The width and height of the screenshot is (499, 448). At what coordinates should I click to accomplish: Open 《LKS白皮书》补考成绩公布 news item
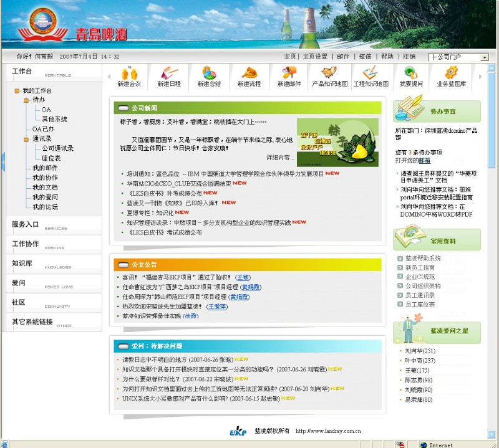tap(165, 193)
